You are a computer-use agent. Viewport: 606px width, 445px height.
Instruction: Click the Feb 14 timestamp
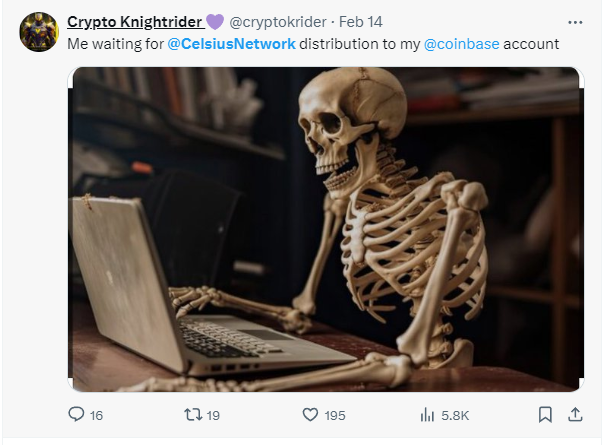click(x=361, y=22)
